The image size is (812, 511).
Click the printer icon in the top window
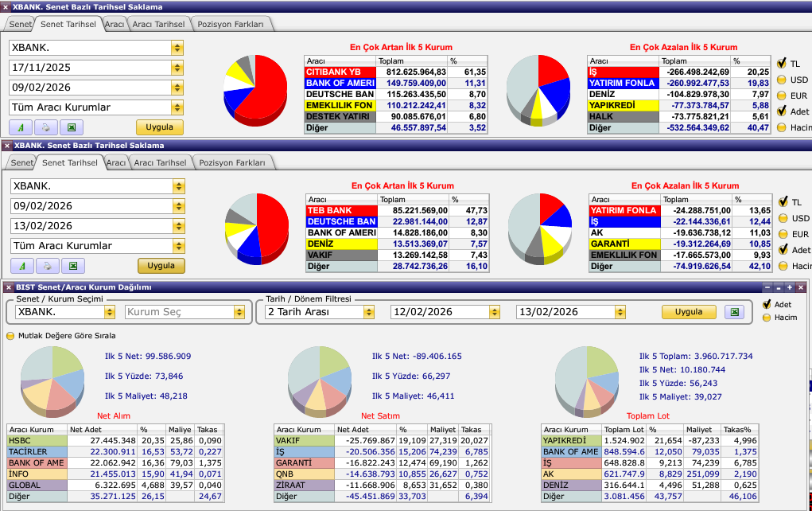coord(46,127)
